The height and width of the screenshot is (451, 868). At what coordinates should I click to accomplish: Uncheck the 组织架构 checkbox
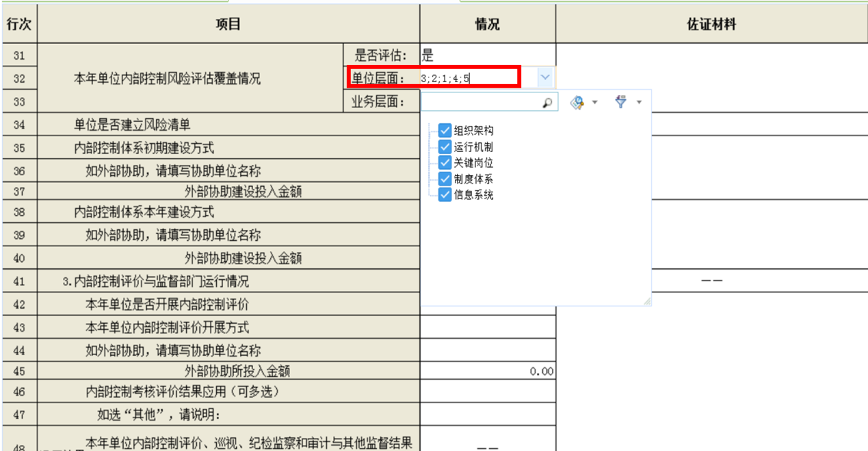pos(445,130)
